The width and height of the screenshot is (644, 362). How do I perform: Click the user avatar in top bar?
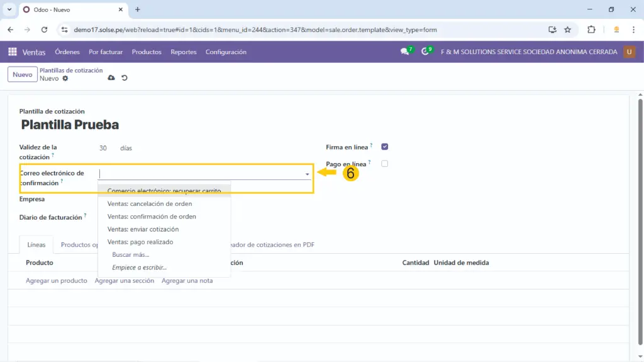[629, 52]
